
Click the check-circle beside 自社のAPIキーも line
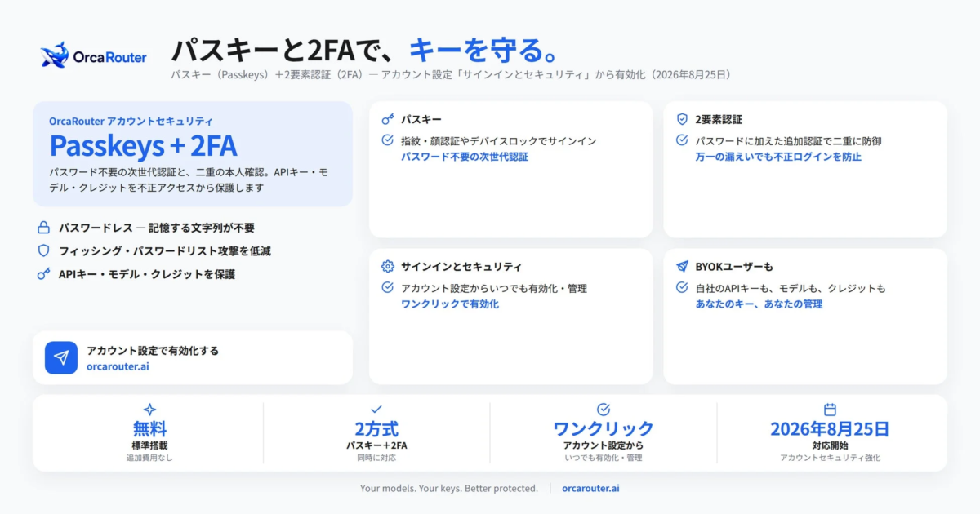click(x=682, y=288)
